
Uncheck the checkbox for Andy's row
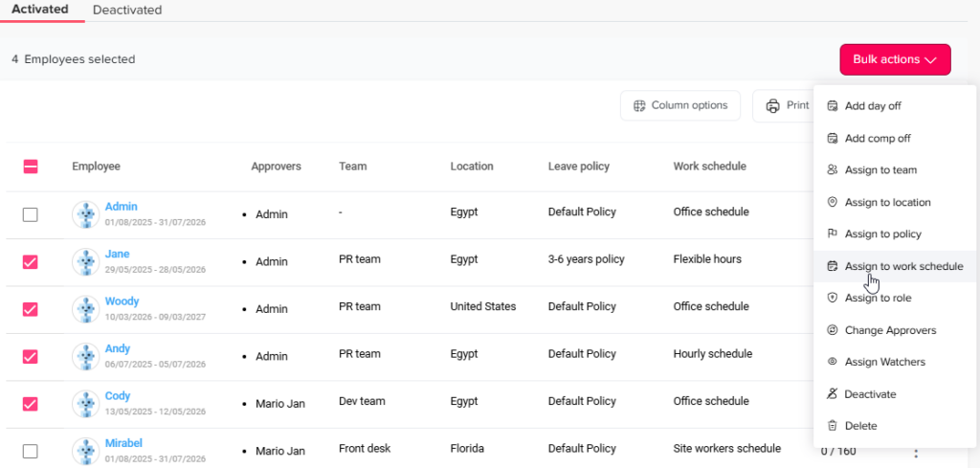pyautogui.click(x=30, y=357)
